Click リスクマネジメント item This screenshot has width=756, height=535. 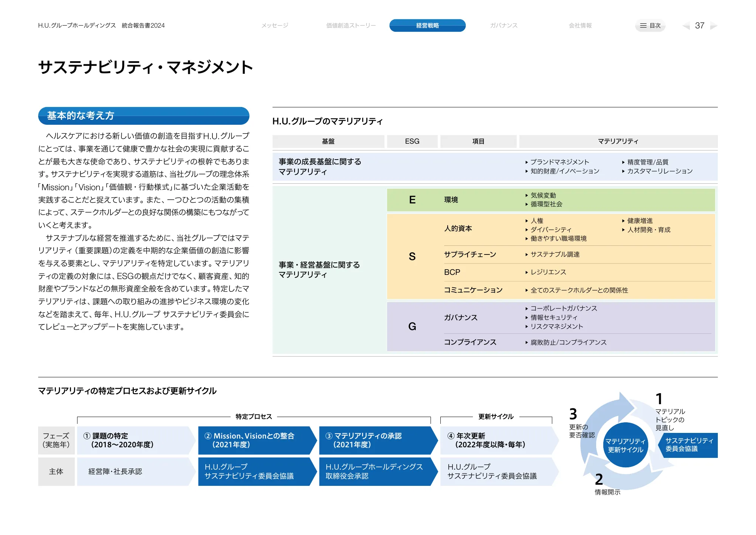tap(555, 326)
